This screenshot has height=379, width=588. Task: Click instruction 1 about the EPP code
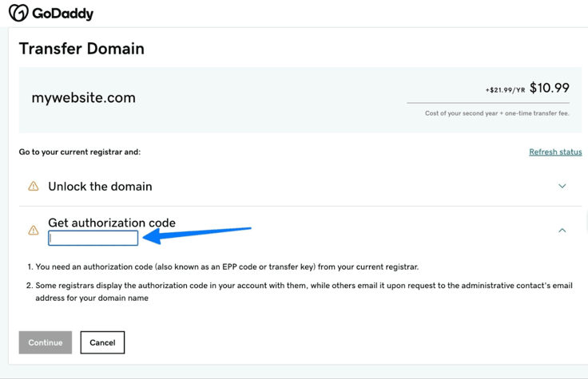click(223, 267)
